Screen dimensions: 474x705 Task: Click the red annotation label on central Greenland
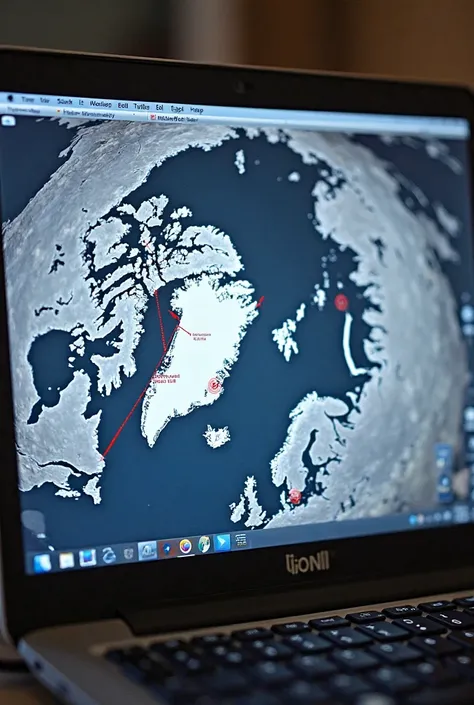coord(201,336)
